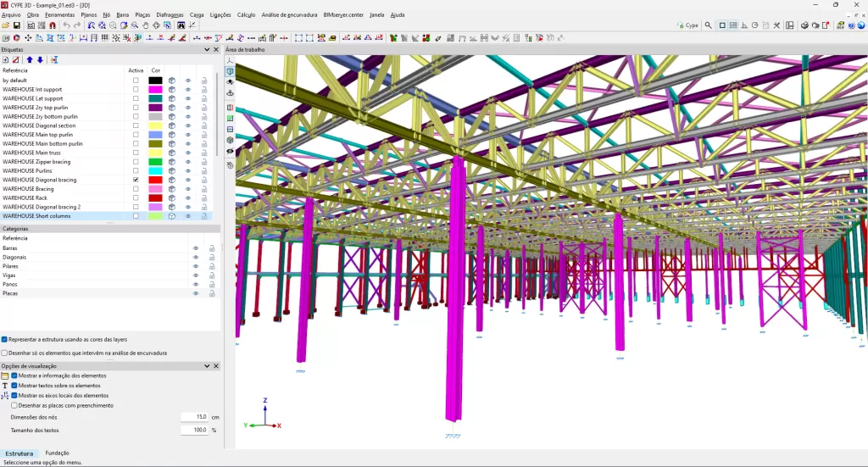This screenshot has width=868, height=467.
Task: Switch to the Fundação tab
Action: click(57, 453)
